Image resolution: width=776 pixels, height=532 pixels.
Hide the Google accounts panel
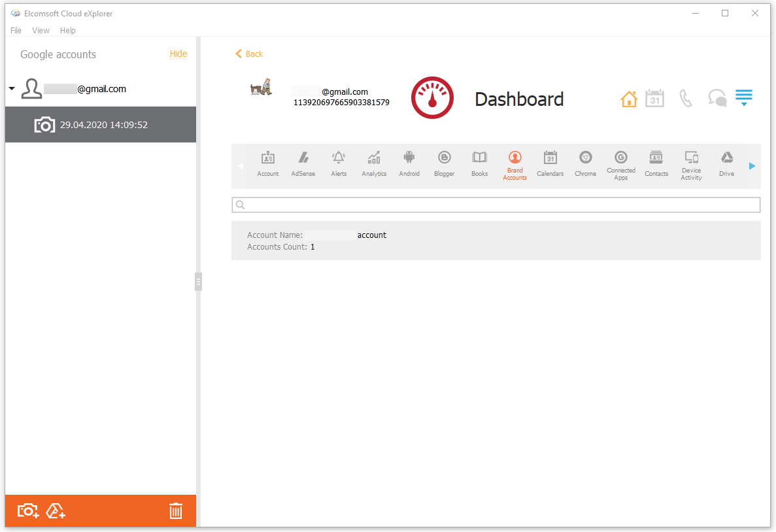(178, 54)
